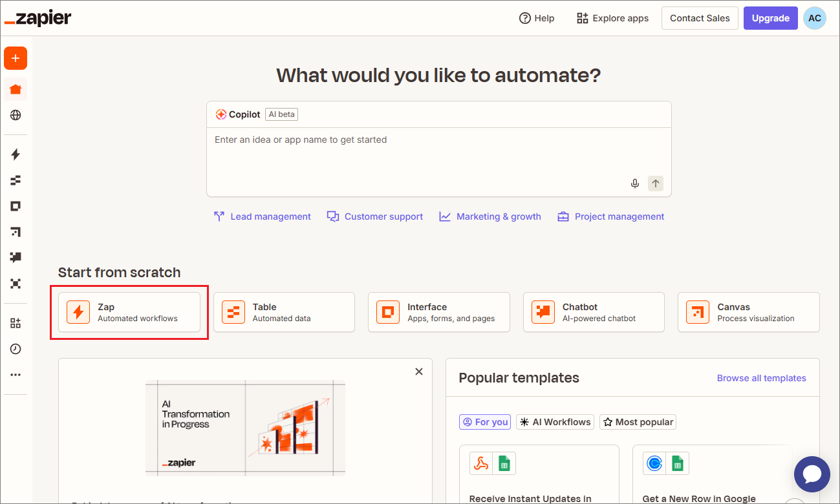Select Marketing & growth suggestion
840x504 pixels.
490,216
